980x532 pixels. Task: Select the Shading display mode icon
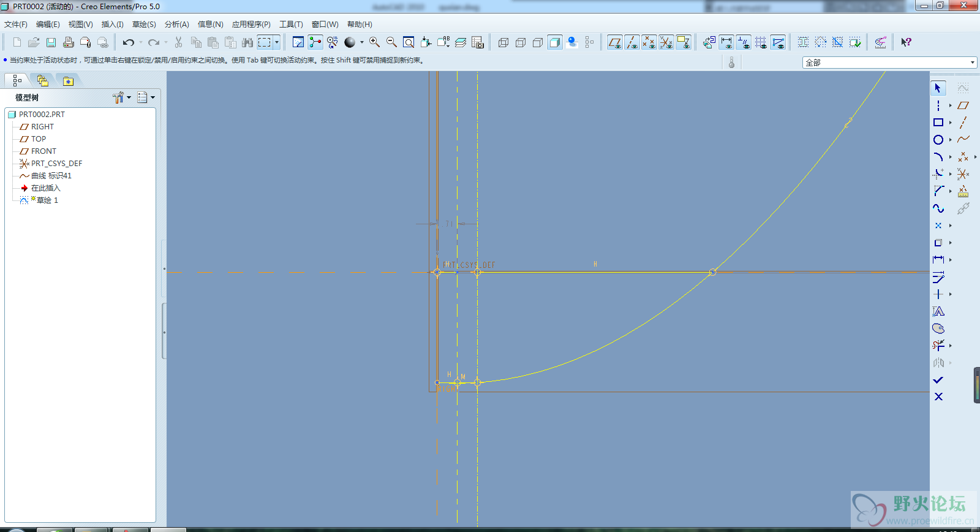pos(555,42)
